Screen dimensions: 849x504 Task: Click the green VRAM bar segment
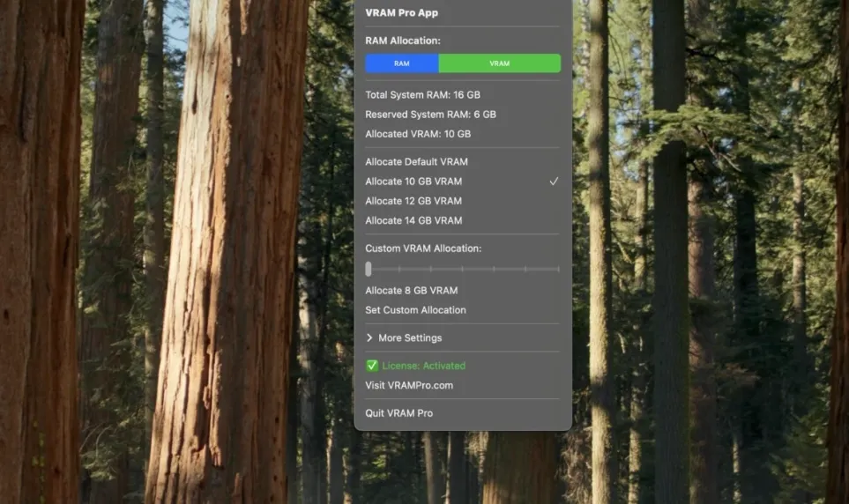[x=500, y=63]
